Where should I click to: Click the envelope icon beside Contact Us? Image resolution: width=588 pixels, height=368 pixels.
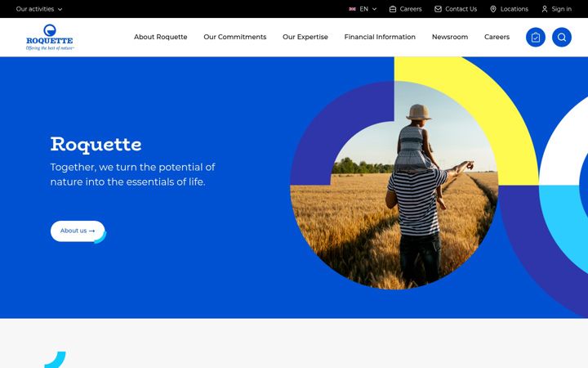point(438,9)
